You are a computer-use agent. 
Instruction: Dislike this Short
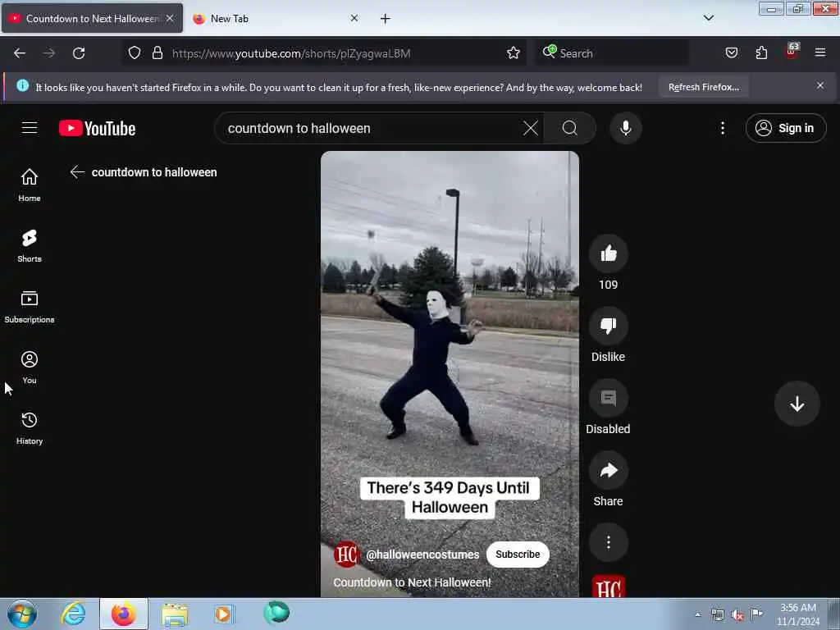(608, 326)
